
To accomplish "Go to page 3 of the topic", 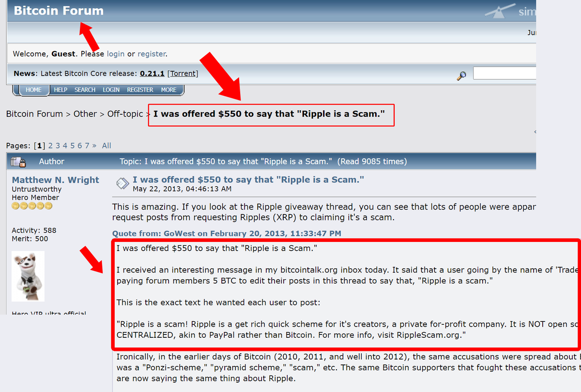I will [x=58, y=146].
